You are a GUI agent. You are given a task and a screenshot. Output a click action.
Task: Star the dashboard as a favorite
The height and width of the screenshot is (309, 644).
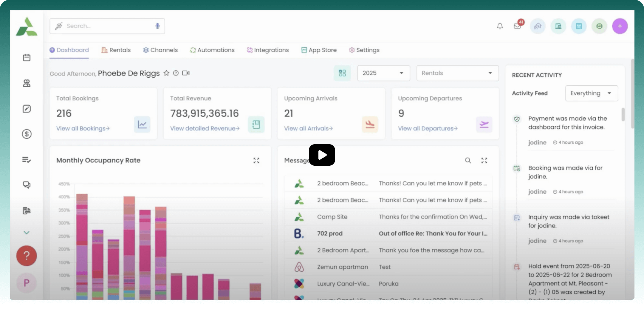(x=166, y=73)
